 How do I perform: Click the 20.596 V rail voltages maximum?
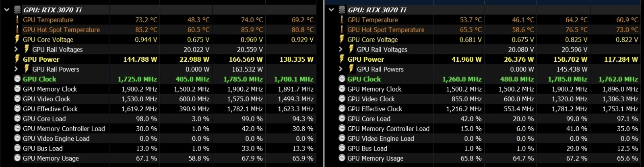(574, 49)
